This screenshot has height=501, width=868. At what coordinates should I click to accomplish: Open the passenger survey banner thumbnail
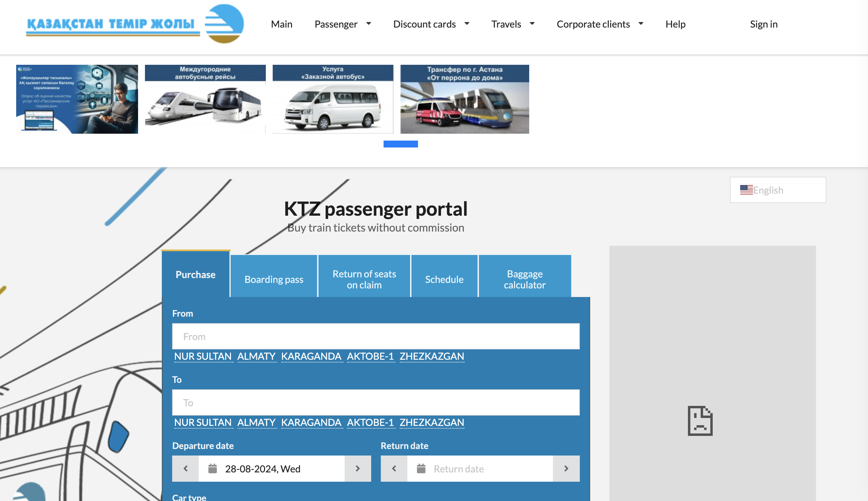tap(77, 99)
